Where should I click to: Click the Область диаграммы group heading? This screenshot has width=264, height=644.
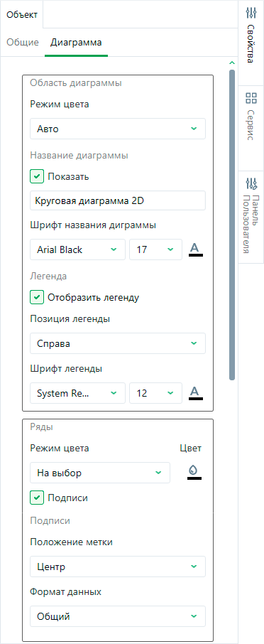[x=76, y=83]
